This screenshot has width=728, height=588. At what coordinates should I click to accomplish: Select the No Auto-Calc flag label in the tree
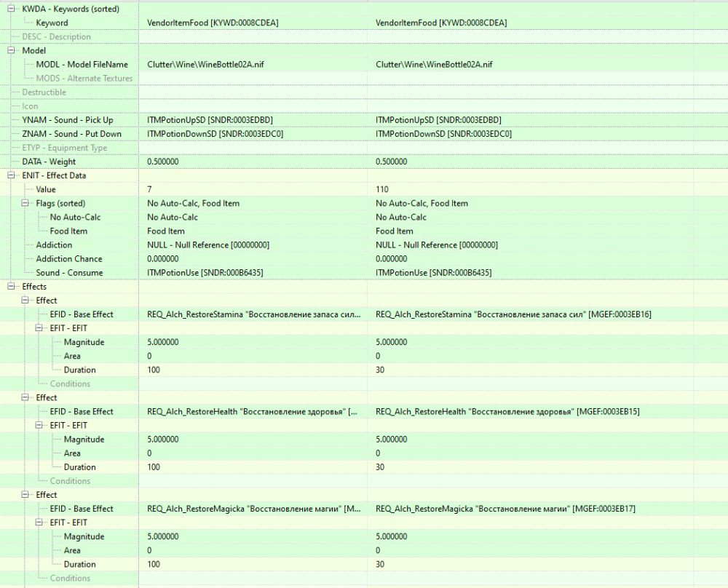point(75,217)
